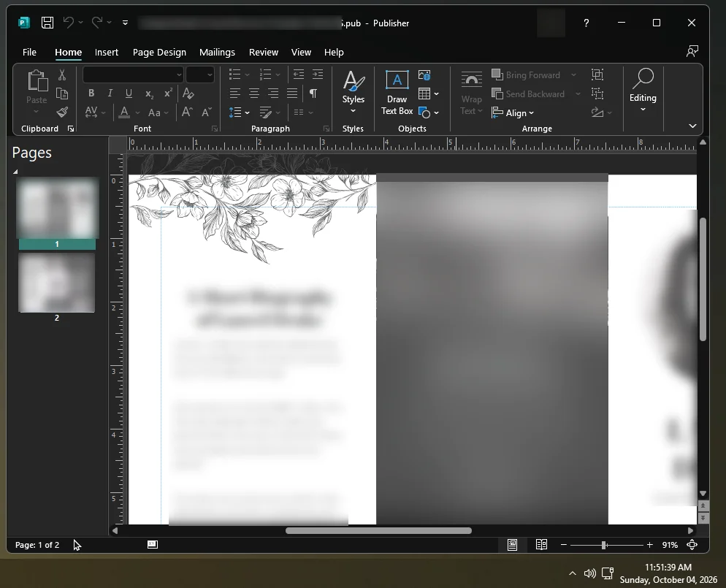Click the Draw Text Box tool

397,93
